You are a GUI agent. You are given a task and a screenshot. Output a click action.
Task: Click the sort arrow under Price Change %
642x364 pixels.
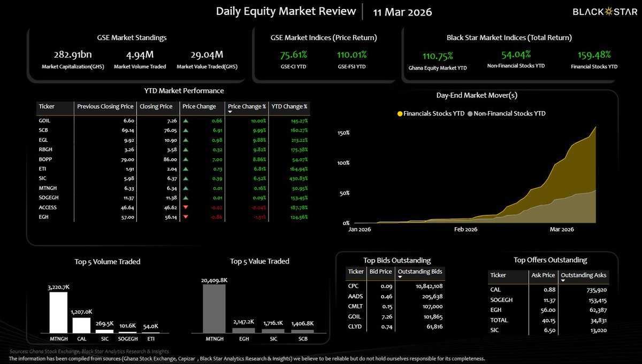coord(230,112)
